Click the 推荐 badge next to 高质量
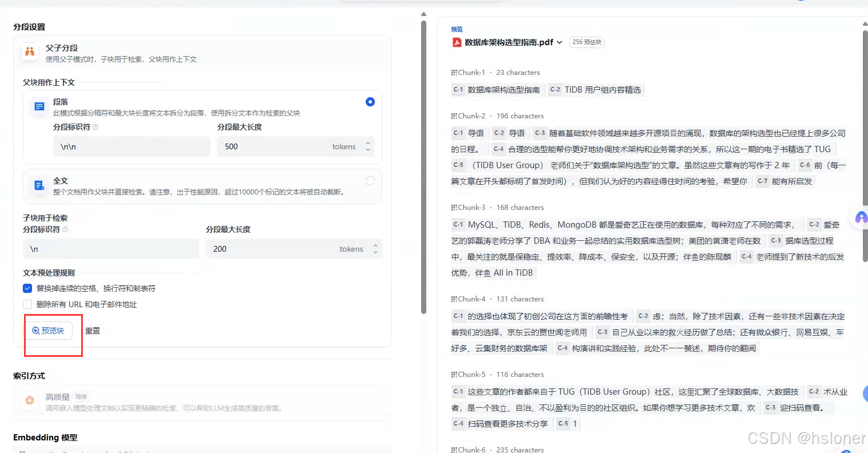The height and width of the screenshot is (453, 868). click(81, 396)
